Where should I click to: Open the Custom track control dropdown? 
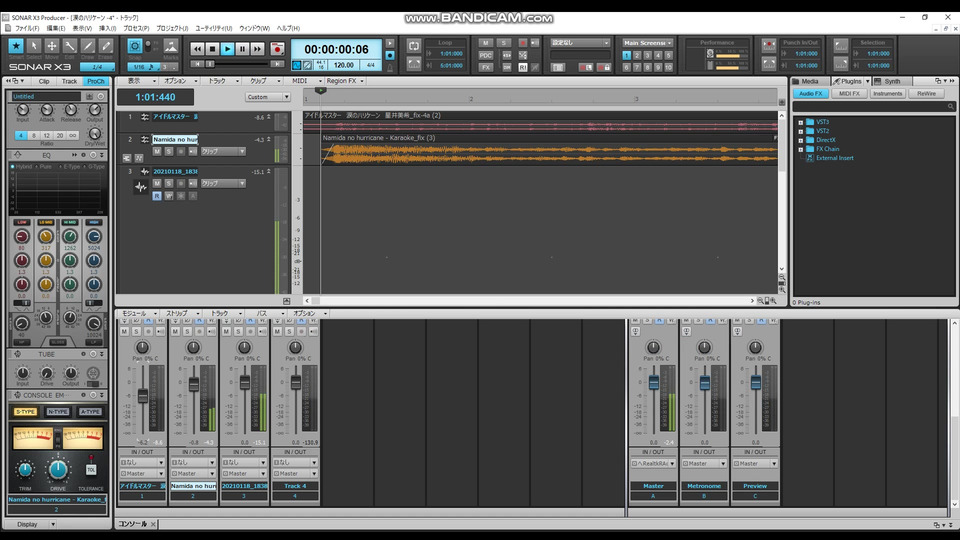coord(268,97)
